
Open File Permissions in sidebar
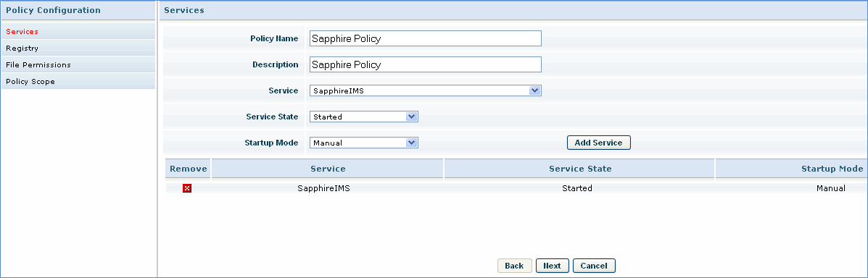click(x=78, y=64)
